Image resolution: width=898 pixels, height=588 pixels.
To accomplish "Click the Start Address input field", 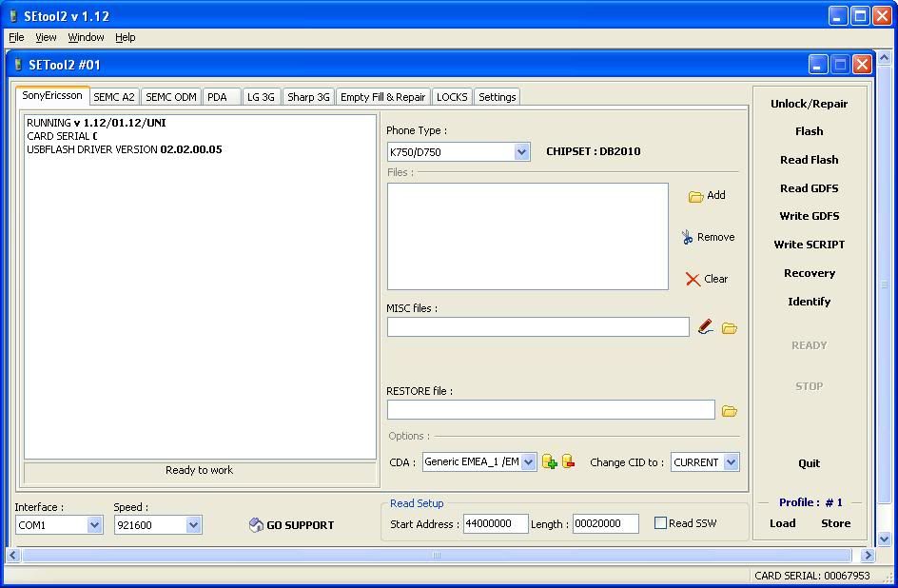I will pos(496,523).
